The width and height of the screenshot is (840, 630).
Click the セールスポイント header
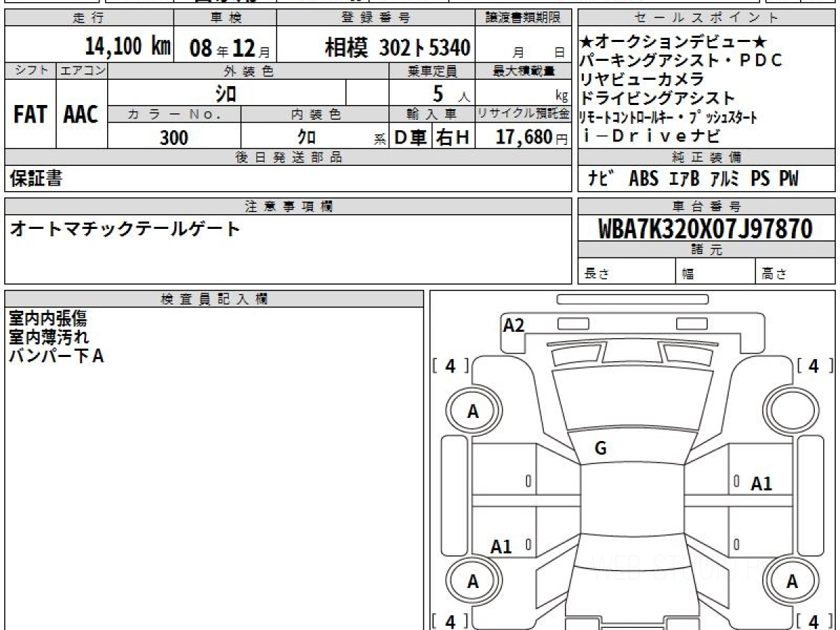(x=706, y=18)
